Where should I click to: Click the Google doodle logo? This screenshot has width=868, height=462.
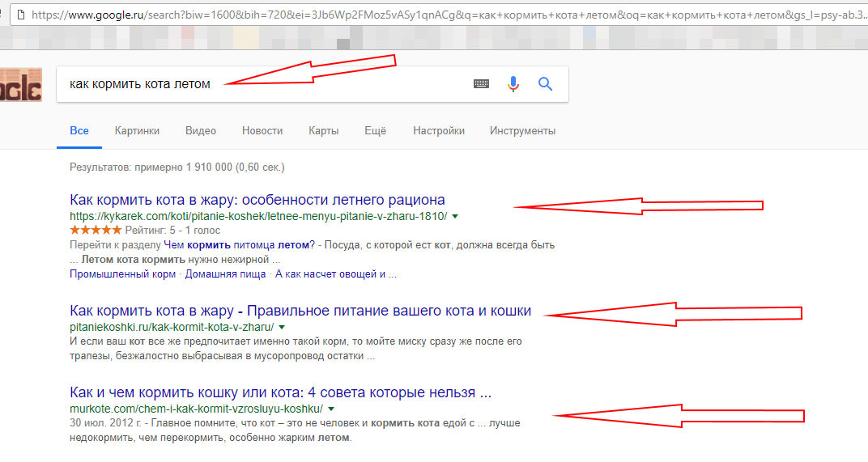(x=20, y=84)
